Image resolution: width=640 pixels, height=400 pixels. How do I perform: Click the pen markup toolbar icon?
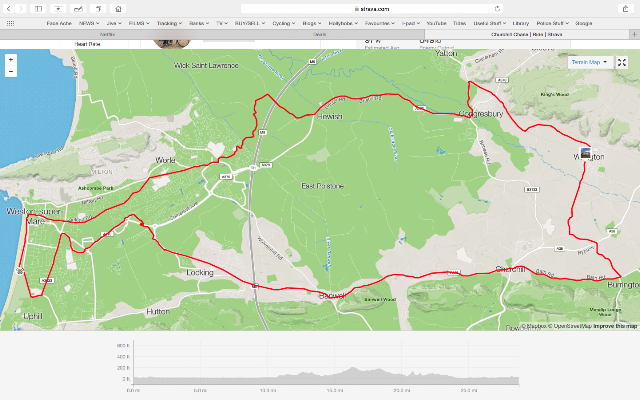coord(78,9)
